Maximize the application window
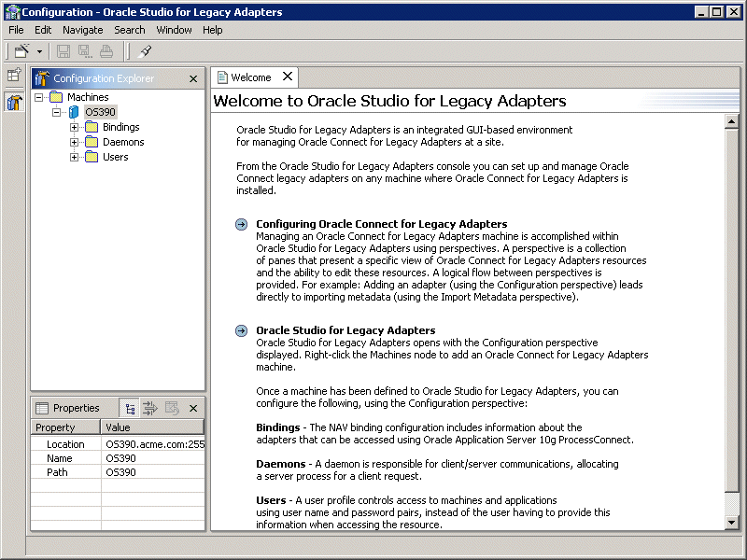This screenshot has width=747, height=560. click(x=717, y=12)
